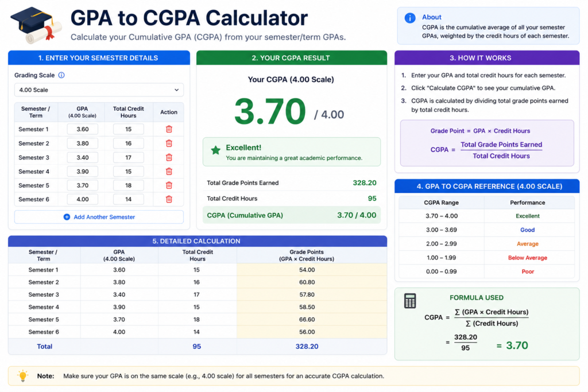
Task: Click the About info icon
Action: (410, 18)
